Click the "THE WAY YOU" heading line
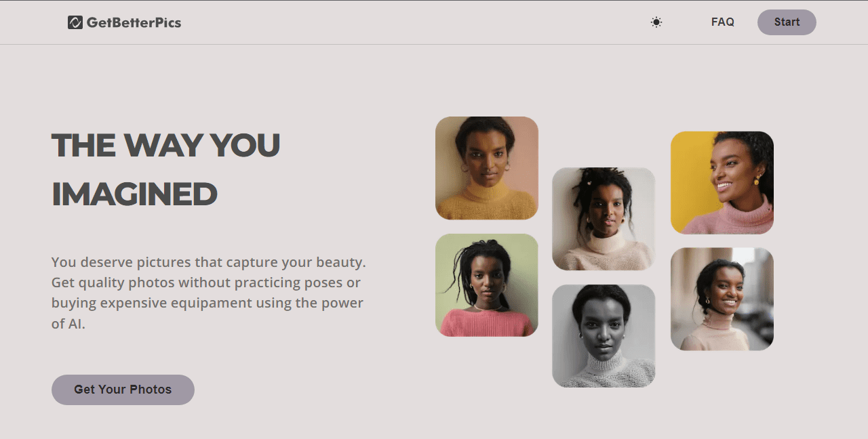Screen dimensions: 868x439 point(166,146)
